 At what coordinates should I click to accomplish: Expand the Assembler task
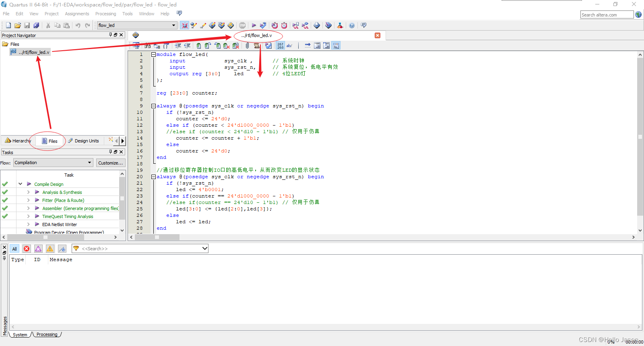(28, 208)
